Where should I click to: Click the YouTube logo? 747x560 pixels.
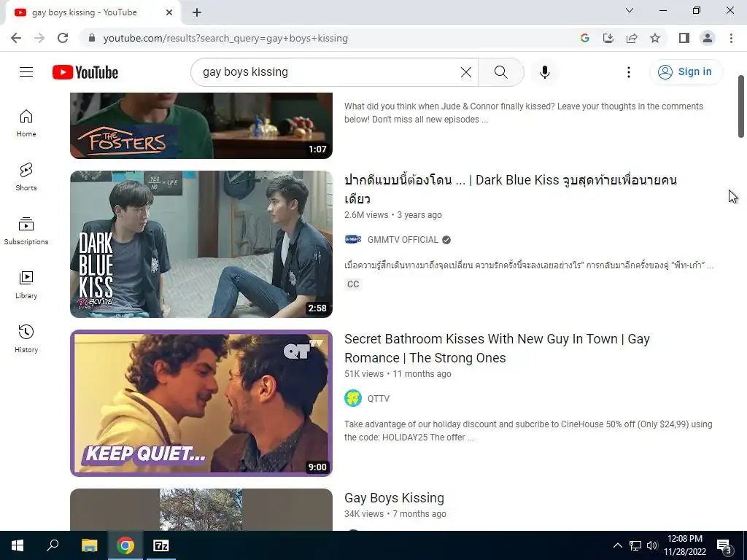click(85, 72)
